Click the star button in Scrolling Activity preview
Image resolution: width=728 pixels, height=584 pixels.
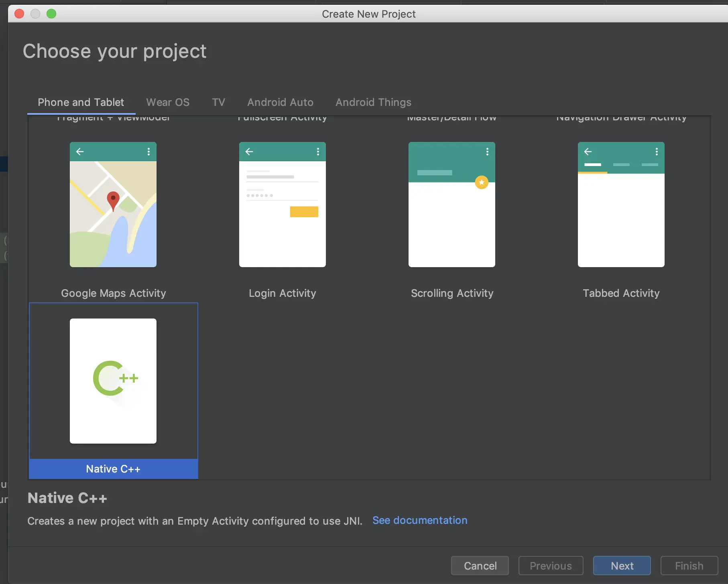point(482,182)
